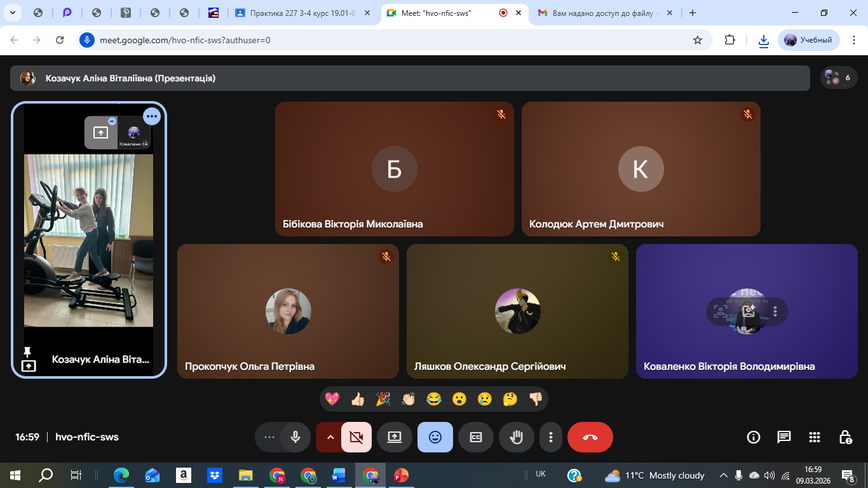
Task: Open more options three-dot menu in call bar
Action: tap(551, 437)
